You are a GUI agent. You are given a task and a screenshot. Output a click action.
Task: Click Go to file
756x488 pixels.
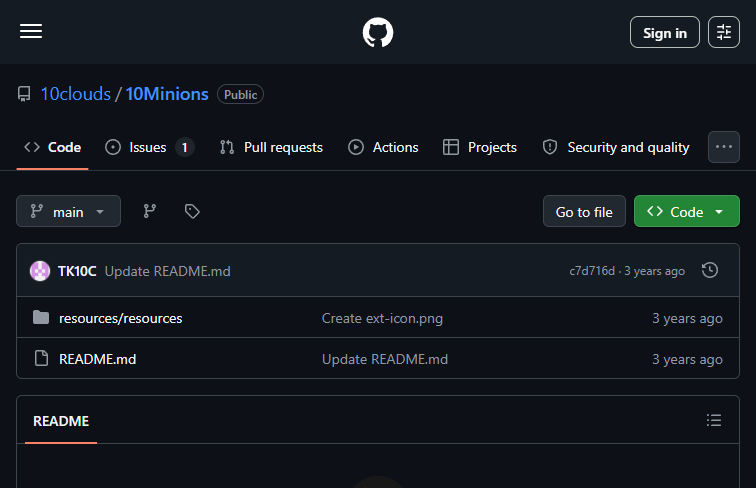point(584,211)
